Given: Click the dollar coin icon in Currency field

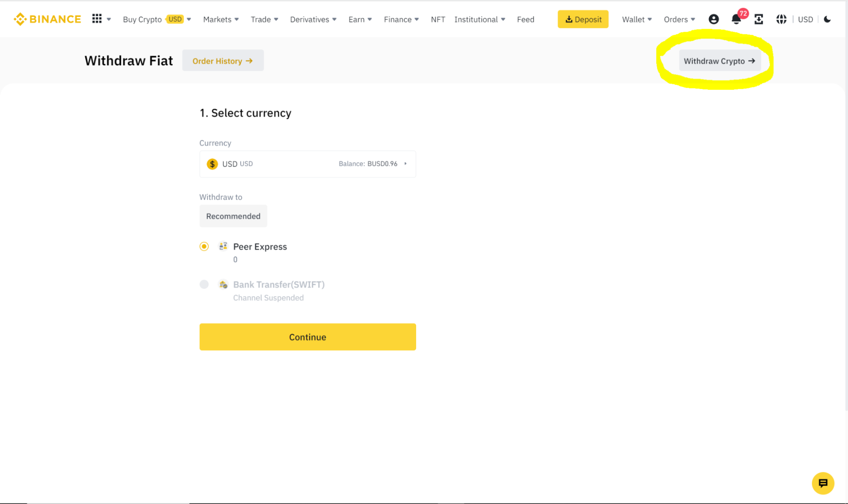Looking at the screenshot, I should point(212,164).
